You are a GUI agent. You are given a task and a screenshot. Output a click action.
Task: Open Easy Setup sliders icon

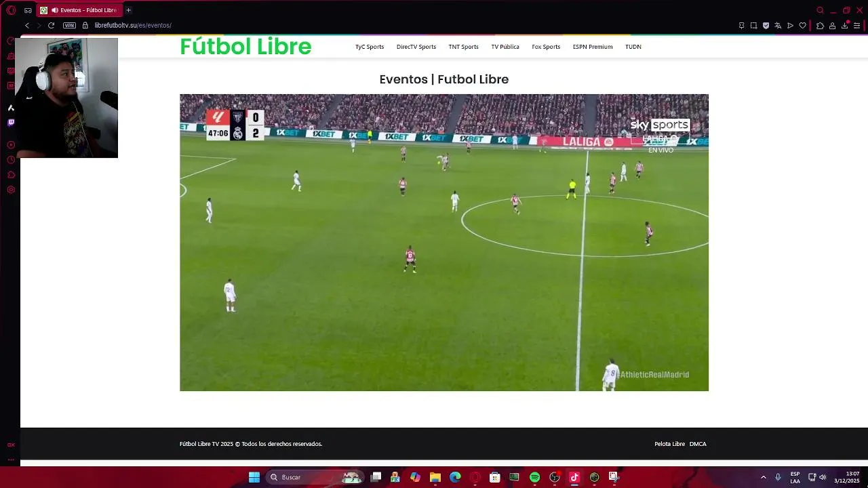856,26
